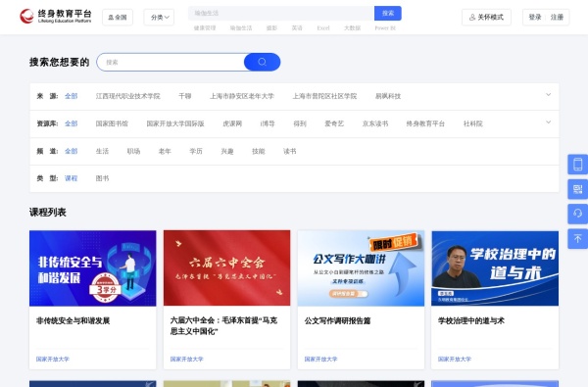Viewport: 588px width, 387px height.
Task: Expand the 资源库 row chevron
Action: 548,122
